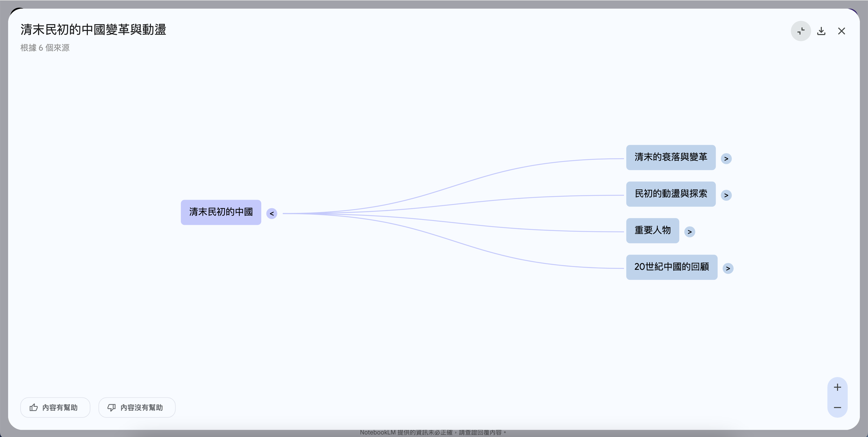
Task: Collapse the root node 清末民初的中國 arrow
Action: (272, 213)
